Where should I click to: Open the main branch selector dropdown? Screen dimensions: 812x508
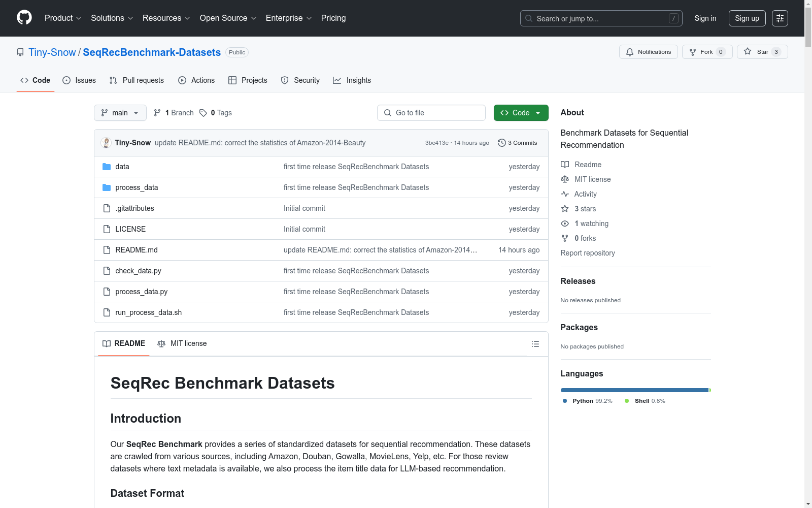(120, 113)
